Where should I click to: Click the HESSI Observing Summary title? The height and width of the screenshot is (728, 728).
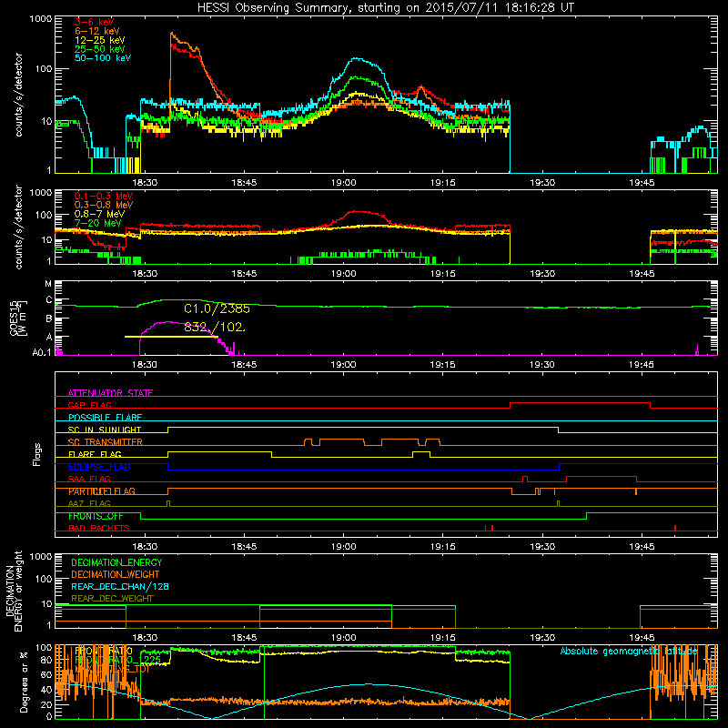[x=386, y=7]
